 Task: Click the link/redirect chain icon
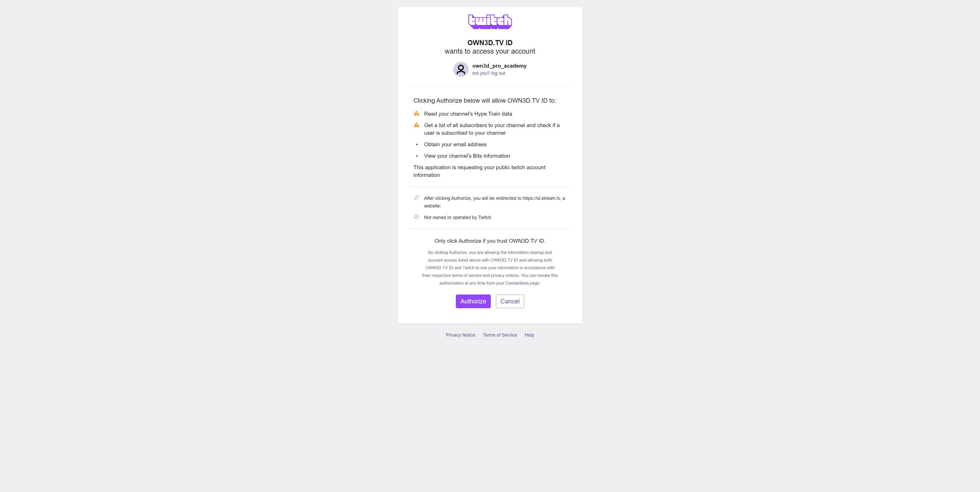coord(416,198)
